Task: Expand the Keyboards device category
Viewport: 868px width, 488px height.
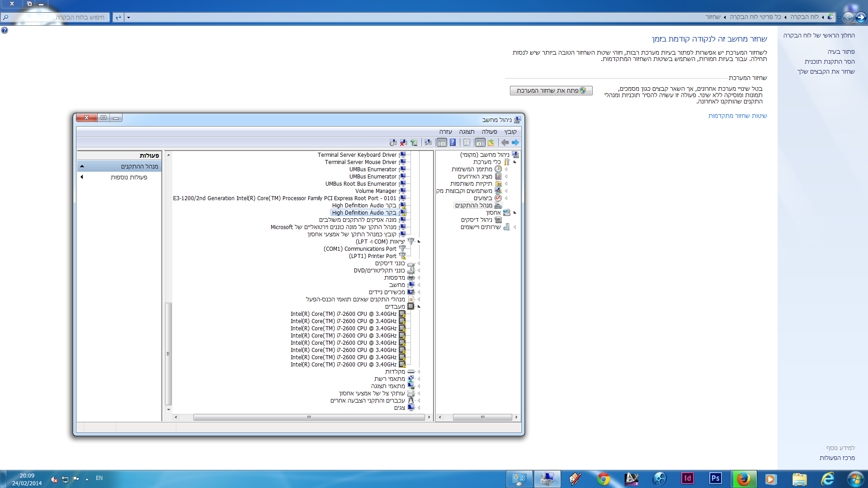Action: pyautogui.click(x=419, y=372)
